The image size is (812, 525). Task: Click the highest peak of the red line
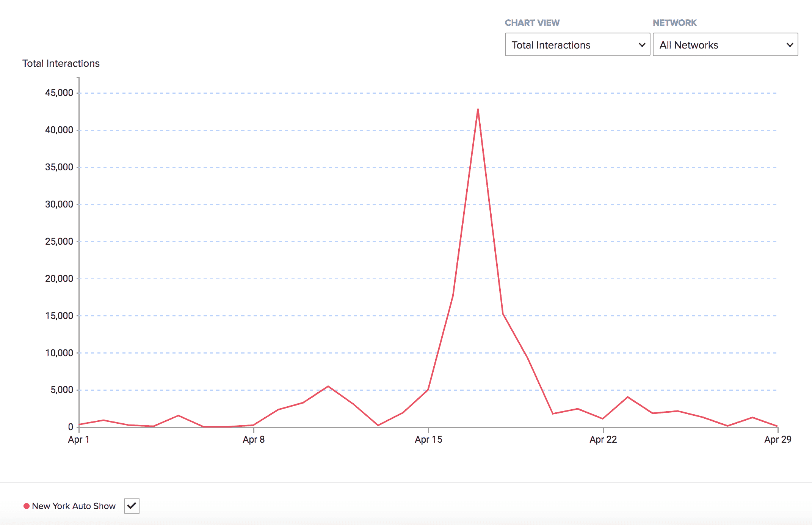click(x=478, y=110)
